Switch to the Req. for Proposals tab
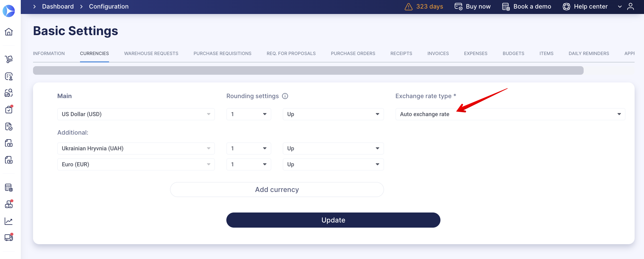 (291, 53)
